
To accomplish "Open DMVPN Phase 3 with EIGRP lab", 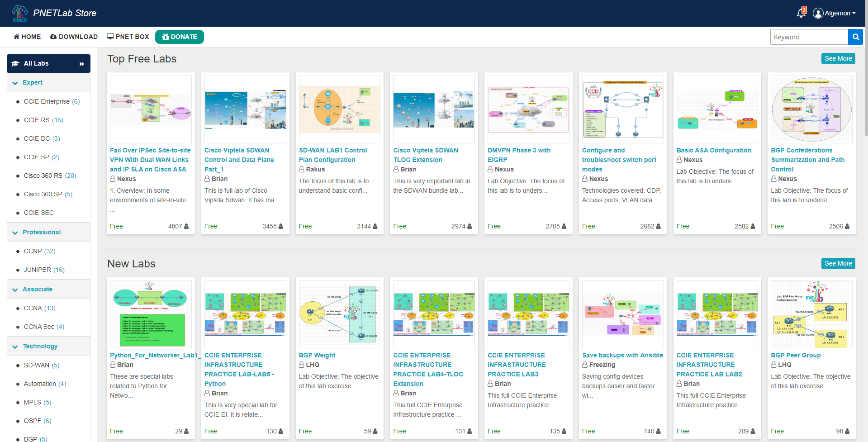I will (519, 155).
